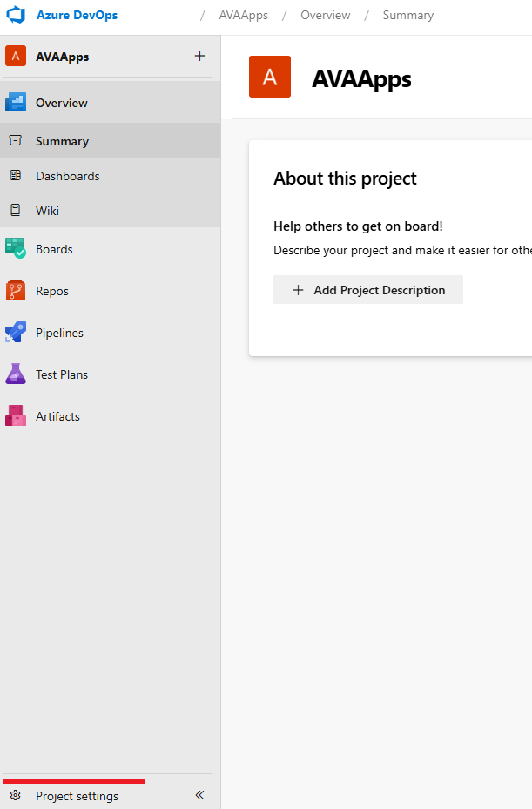This screenshot has height=809, width=532.
Task: Click AVAApps in the breadcrumb
Action: pos(244,16)
